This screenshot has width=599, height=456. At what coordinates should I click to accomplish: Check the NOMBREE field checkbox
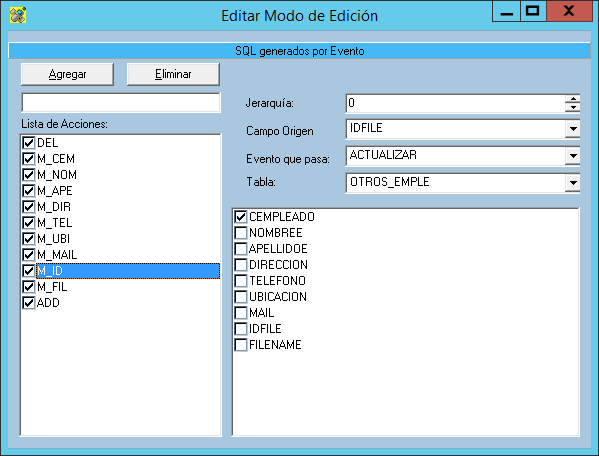tap(241, 233)
